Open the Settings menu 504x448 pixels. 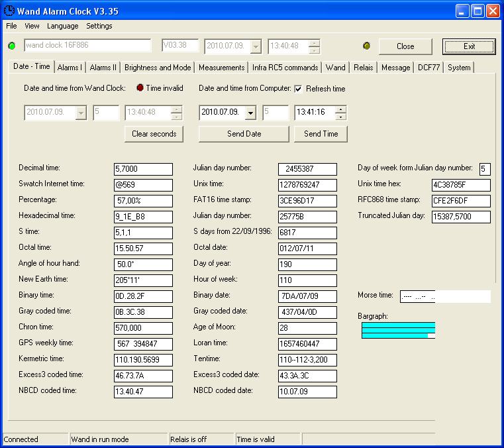click(x=99, y=26)
